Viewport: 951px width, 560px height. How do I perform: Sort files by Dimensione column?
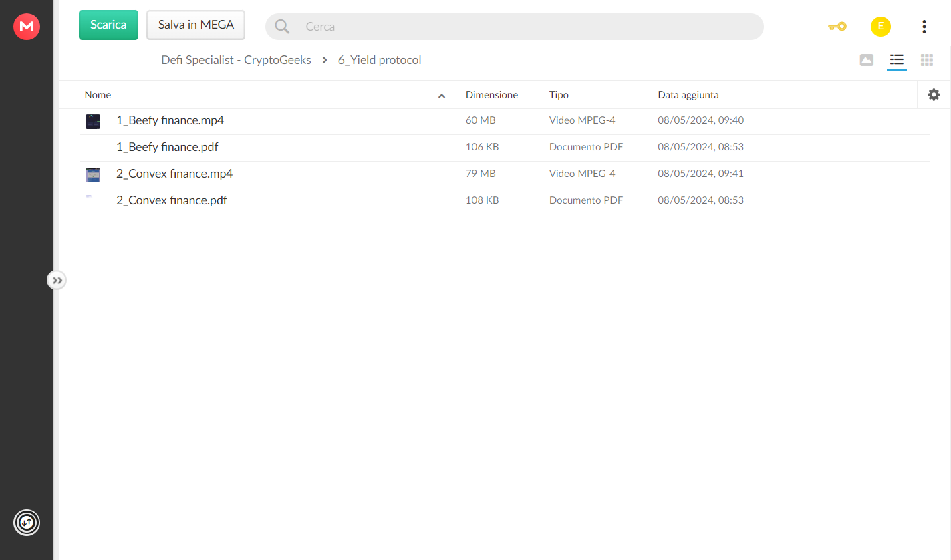pos(492,95)
